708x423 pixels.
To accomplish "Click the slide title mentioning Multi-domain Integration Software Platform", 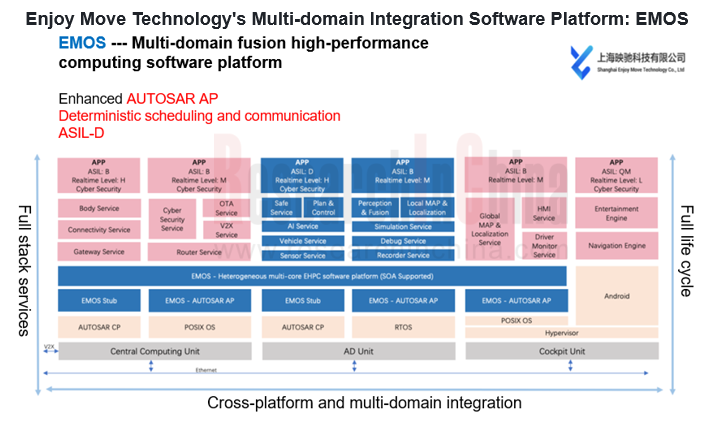I will (357, 19).
